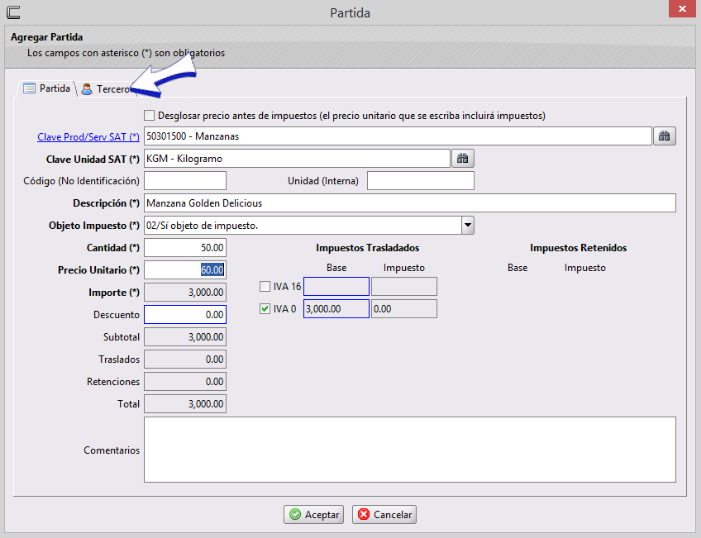Click the Descuento input field
The height and width of the screenshot is (538, 701).
185,315
